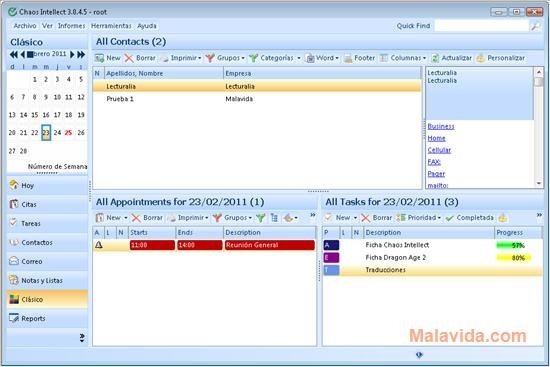Click Actualizar in contacts toolbar
The width and height of the screenshot is (550, 367).
click(451, 58)
